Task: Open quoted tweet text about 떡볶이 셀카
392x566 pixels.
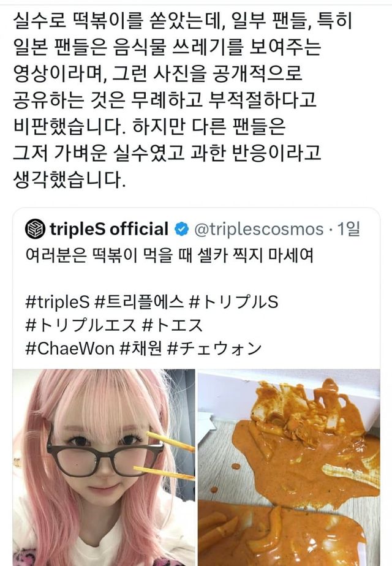Action: [170, 255]
